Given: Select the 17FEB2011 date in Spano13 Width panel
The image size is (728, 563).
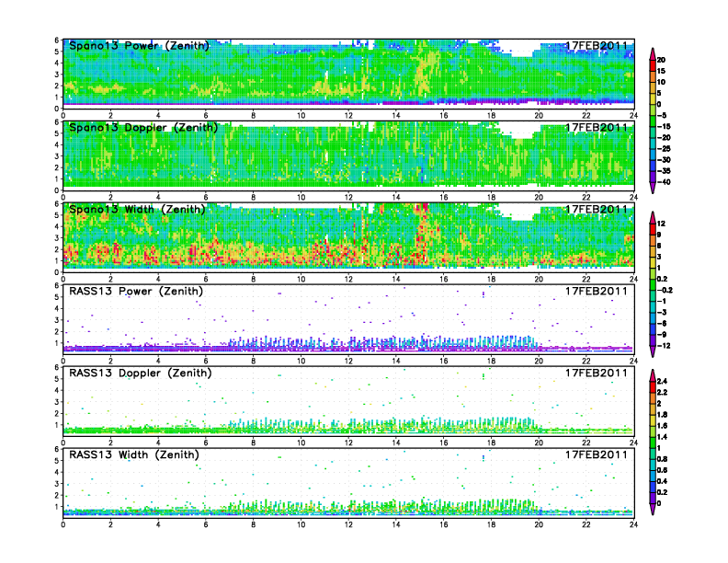Looking at the screenshot, I should tap(597, 209).
